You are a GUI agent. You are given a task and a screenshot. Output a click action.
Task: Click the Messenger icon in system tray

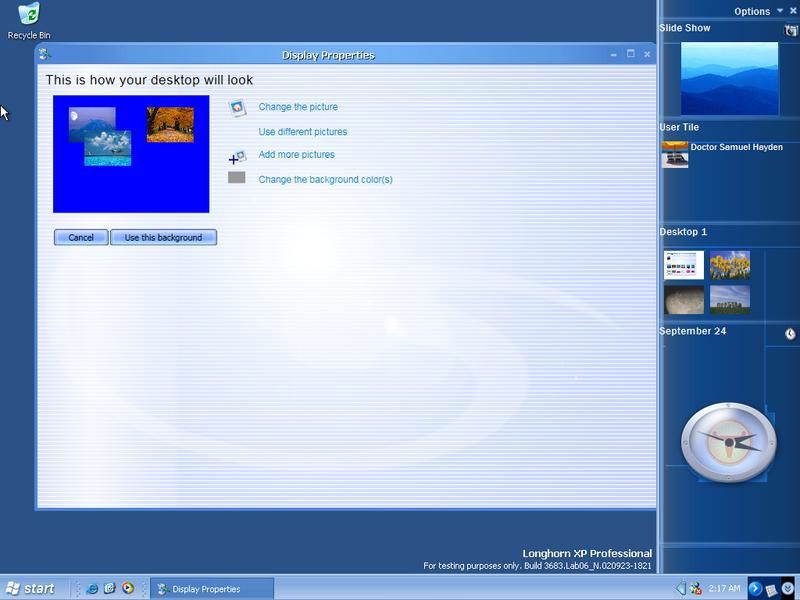click(x=696, y=589)
